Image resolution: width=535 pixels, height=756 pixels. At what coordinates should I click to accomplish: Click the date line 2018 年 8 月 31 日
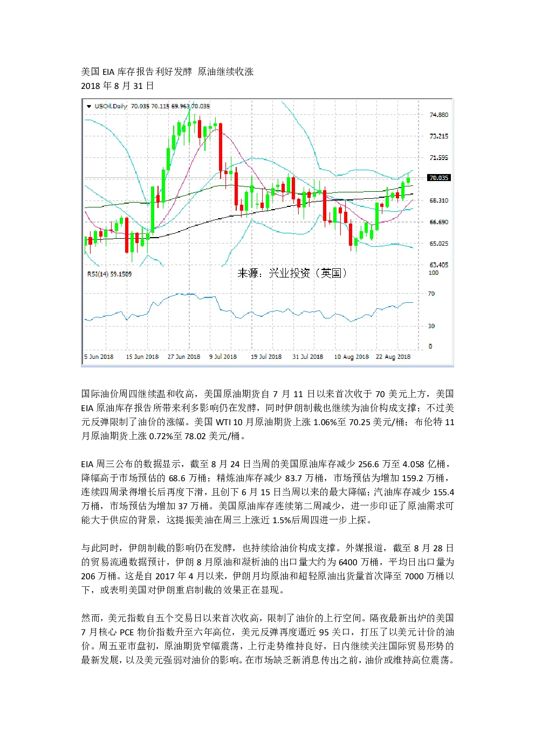118,86
